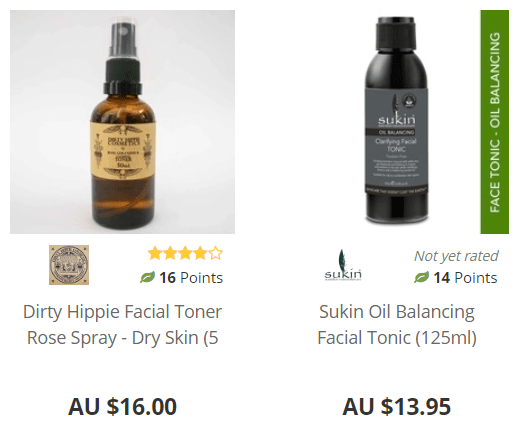Screen dimensions: 527x427
Task: Click the Not yet rated text
Action: [x=456, y=256]
